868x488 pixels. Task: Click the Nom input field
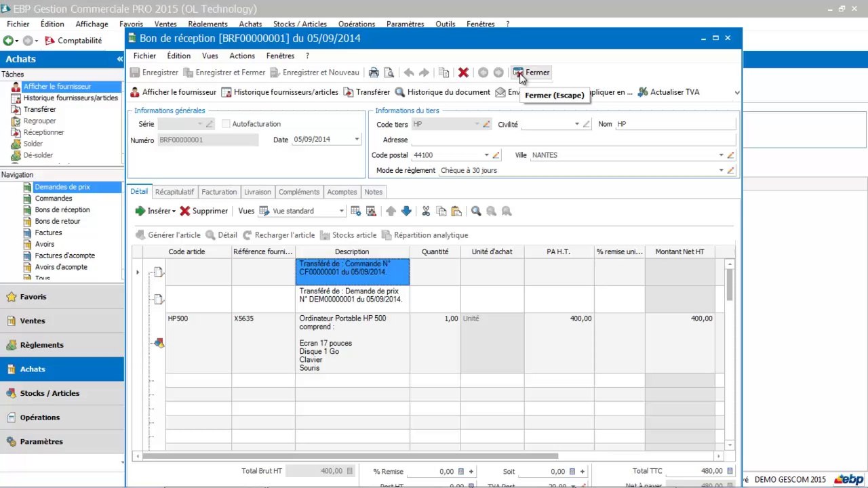675,124
